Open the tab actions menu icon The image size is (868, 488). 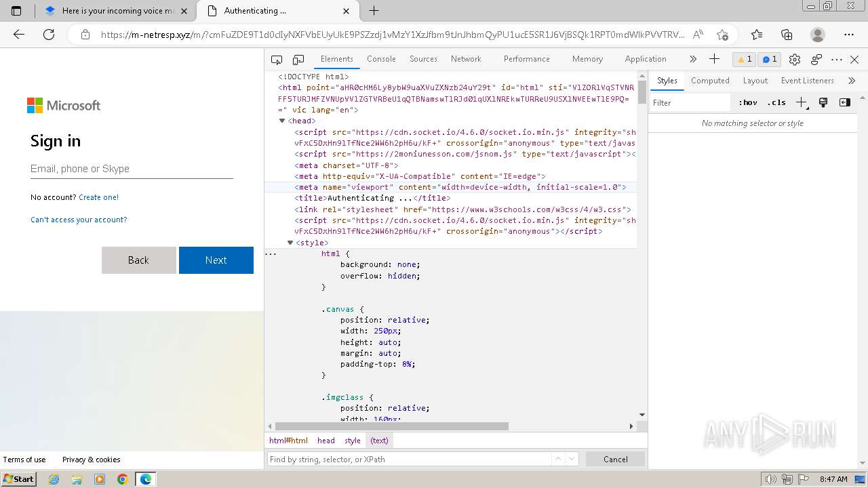pyautogui.click(x=16, y=11)
